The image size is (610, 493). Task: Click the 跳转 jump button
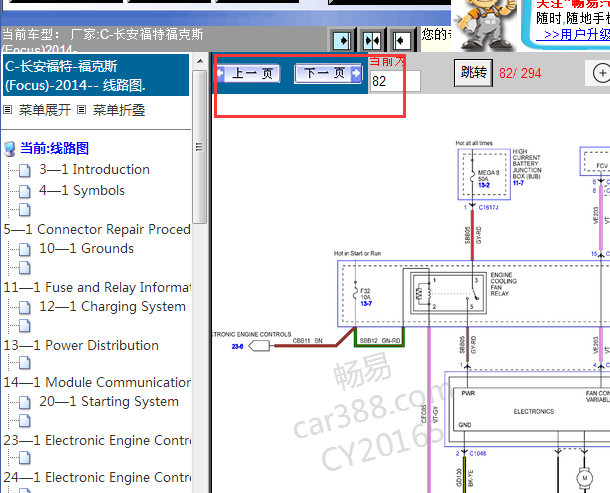tap(473, 72)
